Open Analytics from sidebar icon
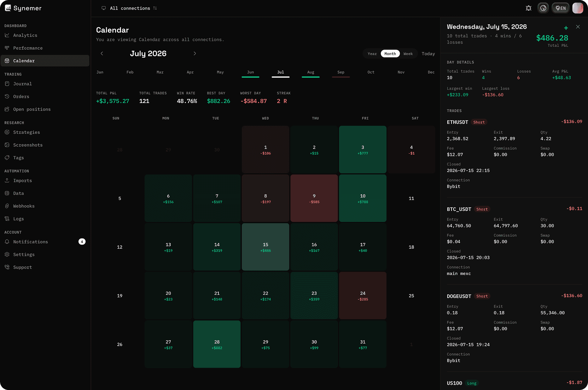Viewport: 588px width, 390px height. coord(7,35)
